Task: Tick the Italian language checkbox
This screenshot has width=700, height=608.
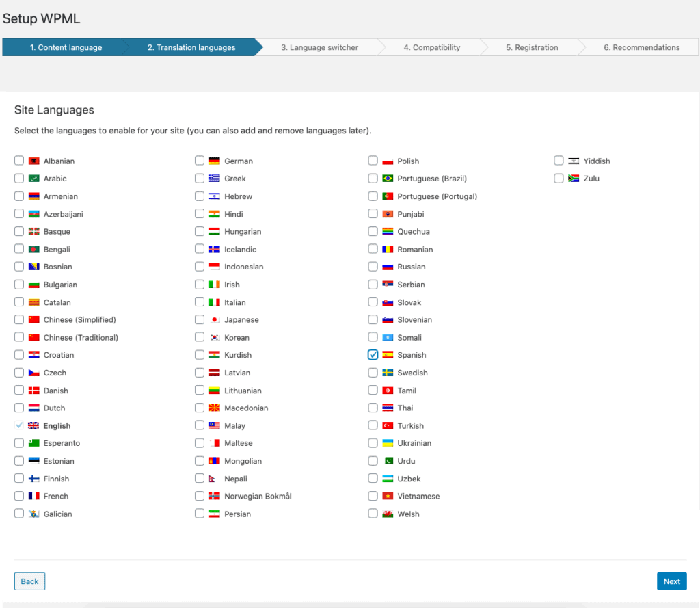Action: [x=199, y=302]
